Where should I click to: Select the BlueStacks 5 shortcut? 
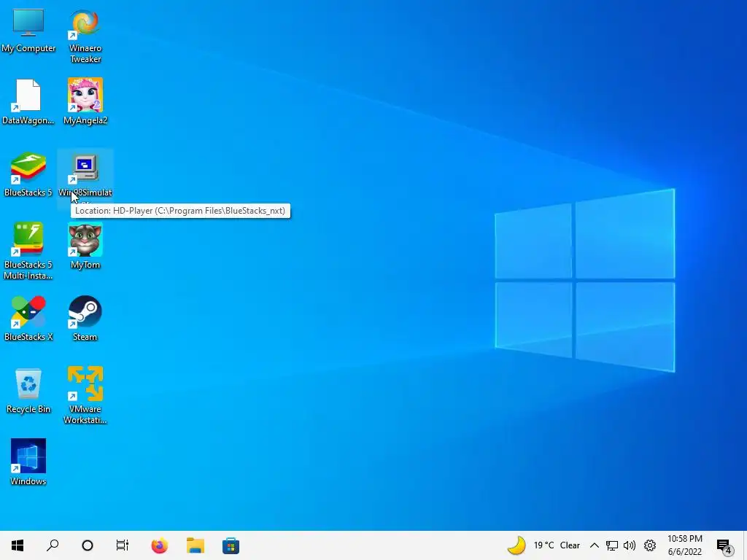click(28, 175)
